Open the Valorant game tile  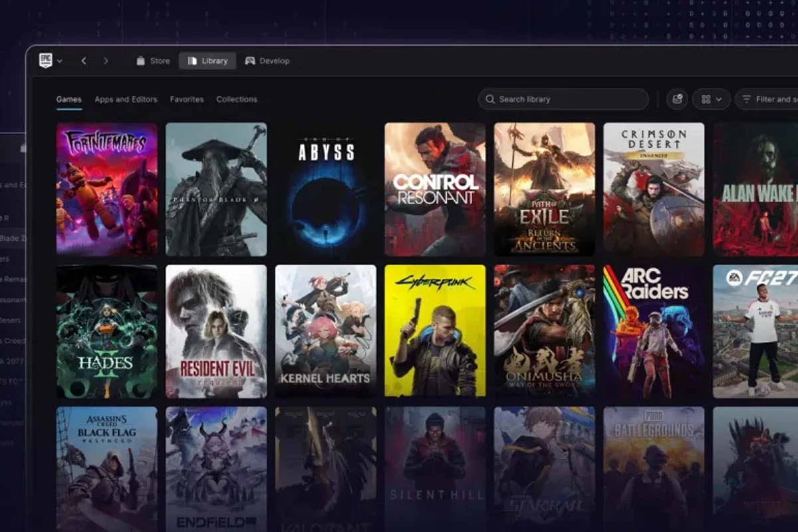(x=326, y=469)
